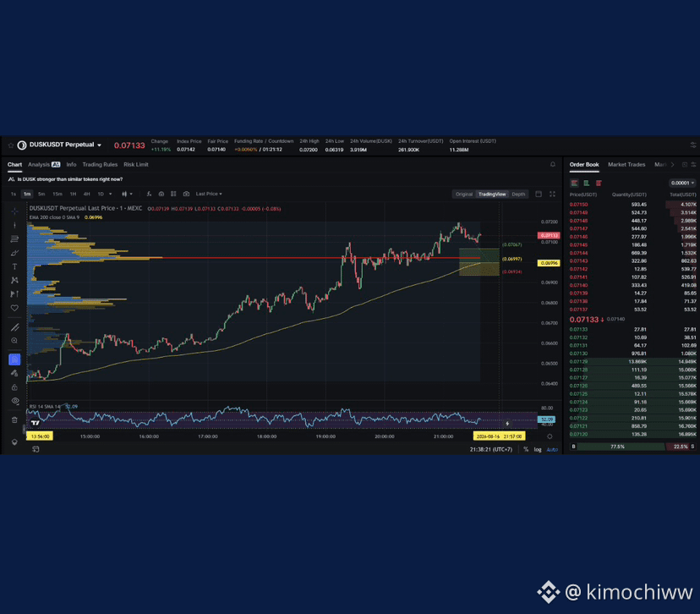Image resolution: width=700 pixels, height=614 pixels.
Task: Switch to the Chart tab
Action: click(14, 164)
